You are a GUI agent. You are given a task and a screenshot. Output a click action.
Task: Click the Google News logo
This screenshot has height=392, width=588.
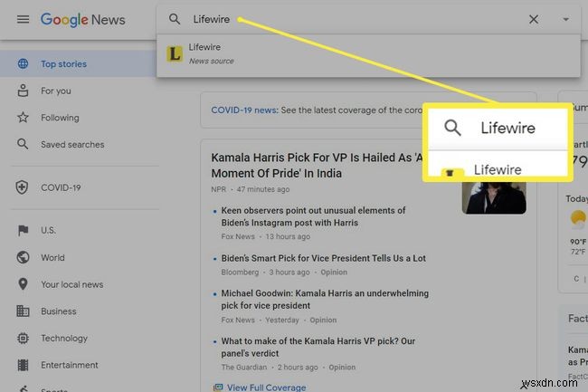coord(83,20)
